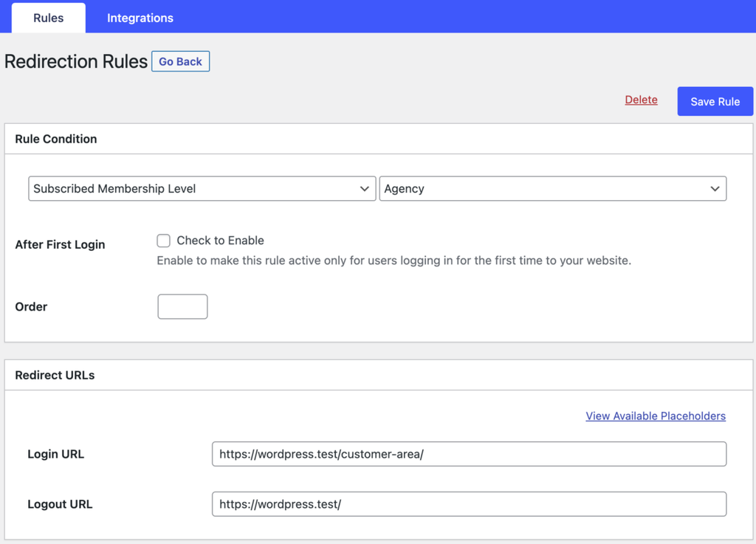Save the rule with Save Rule
This screenshot has width=756, height=544.
(x=715, y=101)
